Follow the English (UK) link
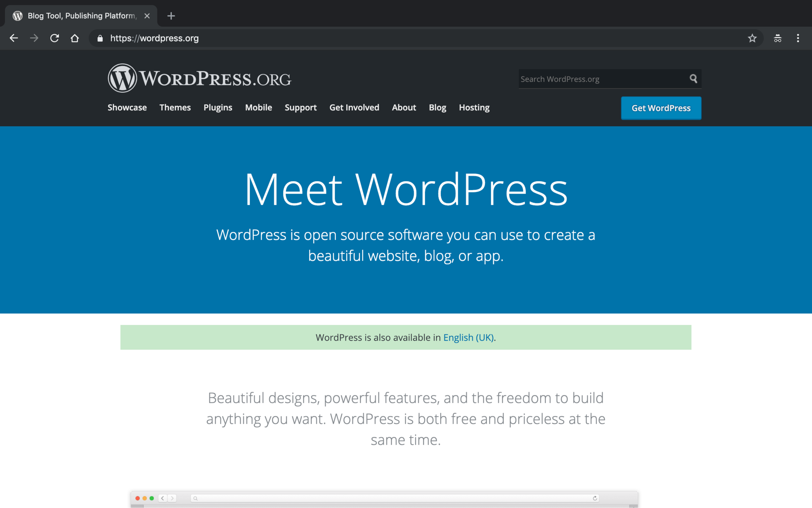The width and height of the screenshot is (812, 508). pyautogui.click(x=468, y=337)
